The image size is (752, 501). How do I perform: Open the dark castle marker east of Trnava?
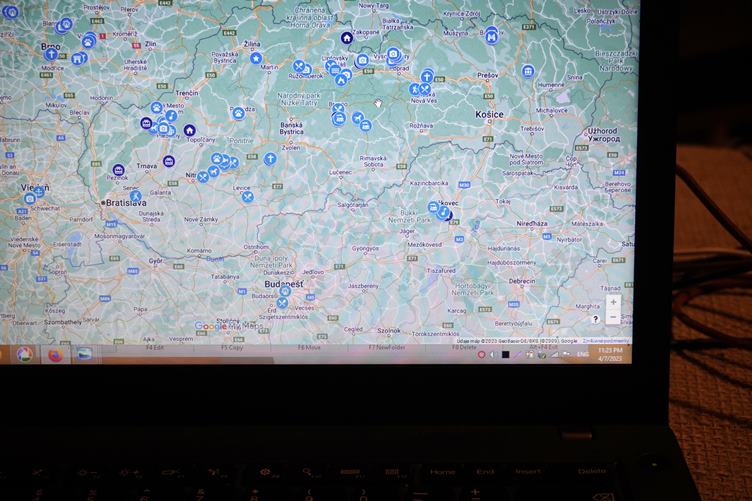[169, 161]
